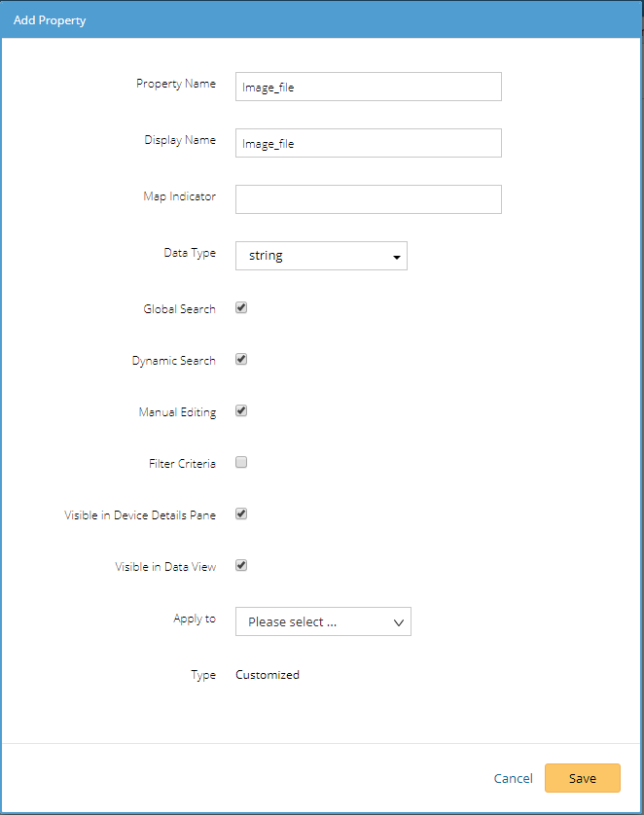Screen dimensions: 644x815
Task: Click the Cancel link
Action: click(513, 778)
